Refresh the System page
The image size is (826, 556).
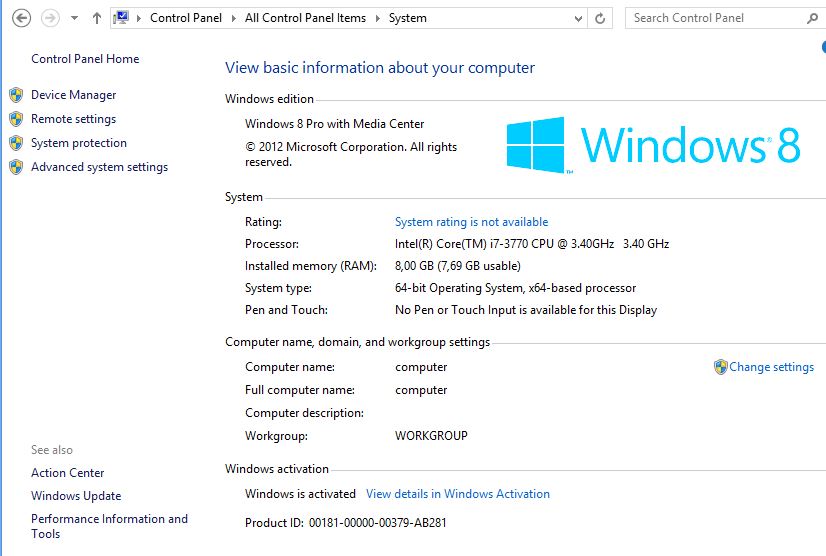click(600, 18)
